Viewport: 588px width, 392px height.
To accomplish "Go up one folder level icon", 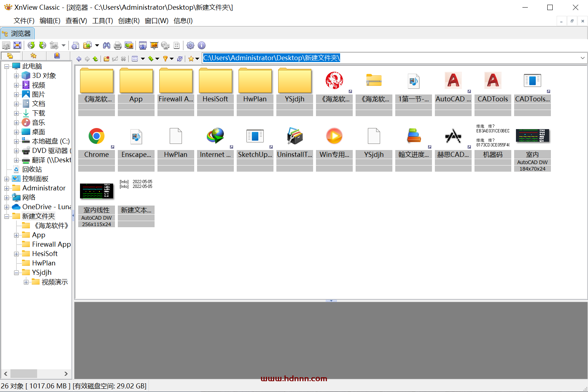I will pos(95,59).
